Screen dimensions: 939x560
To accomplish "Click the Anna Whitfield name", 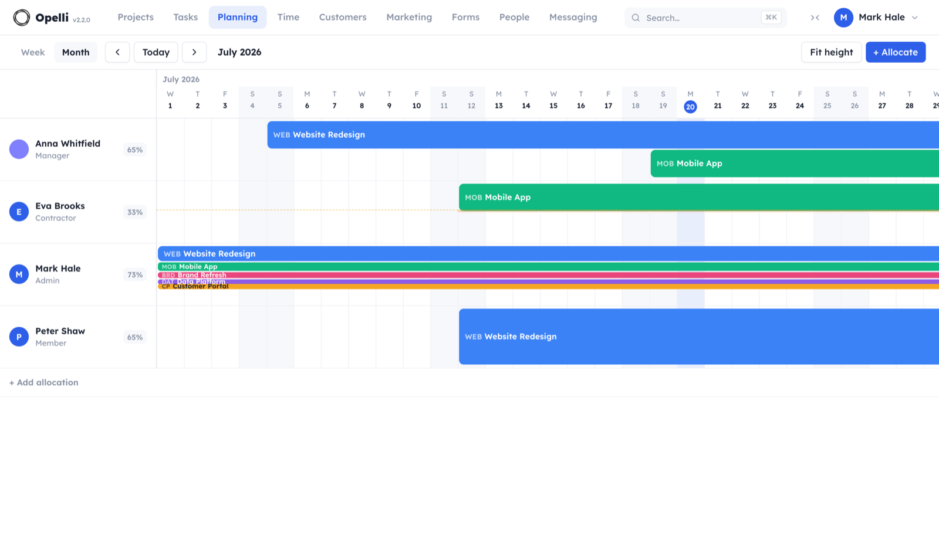I will 67,144.
